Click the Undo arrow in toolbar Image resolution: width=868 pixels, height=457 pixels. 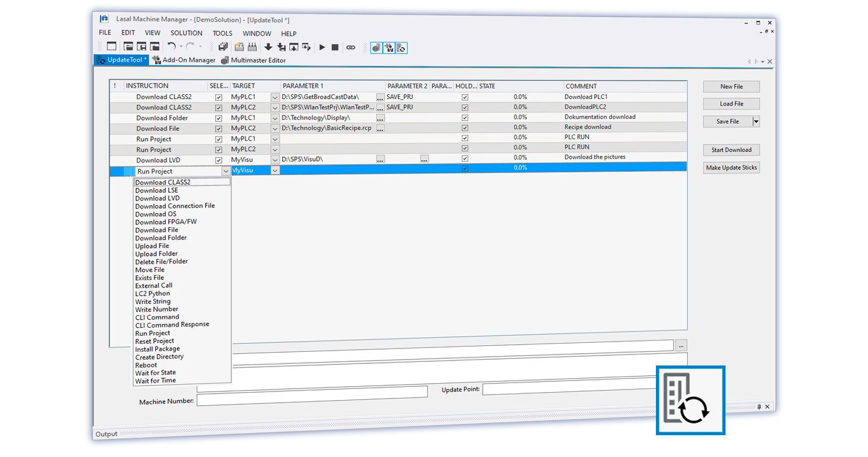tap(171, 47)
